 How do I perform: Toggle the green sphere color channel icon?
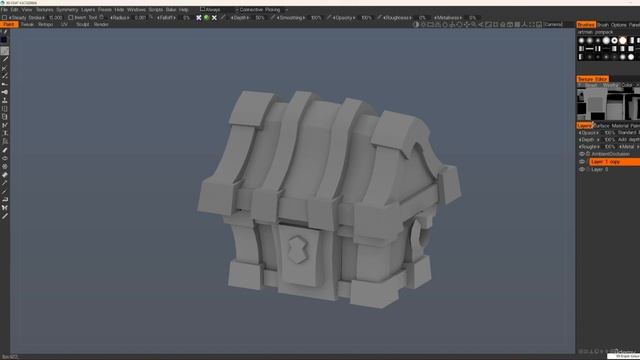coord(207,18)
